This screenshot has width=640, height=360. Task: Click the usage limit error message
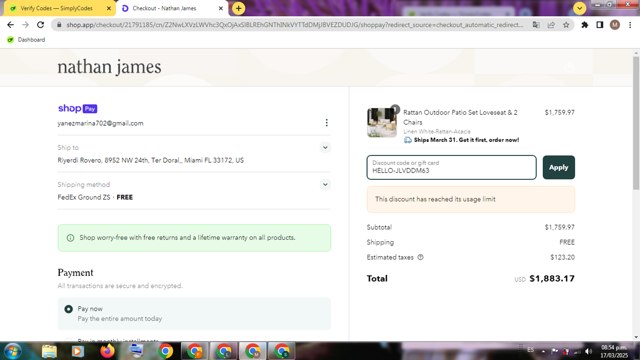(x=471, y=199)
